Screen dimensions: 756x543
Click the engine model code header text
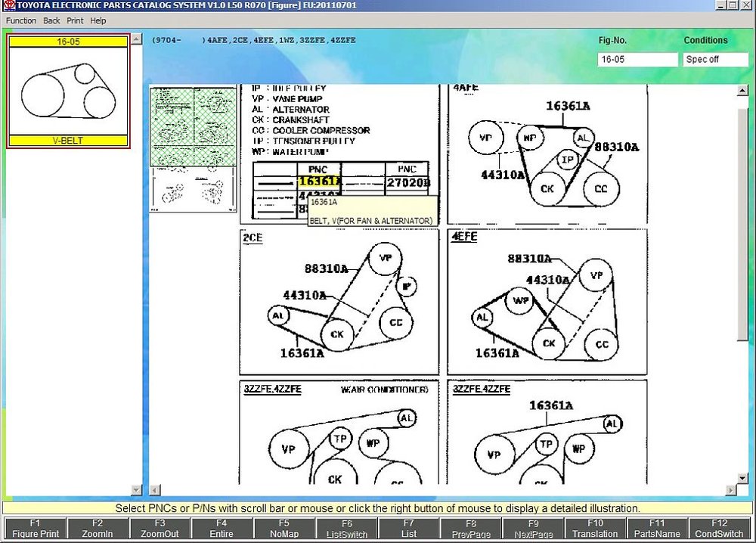coord(254,40)
